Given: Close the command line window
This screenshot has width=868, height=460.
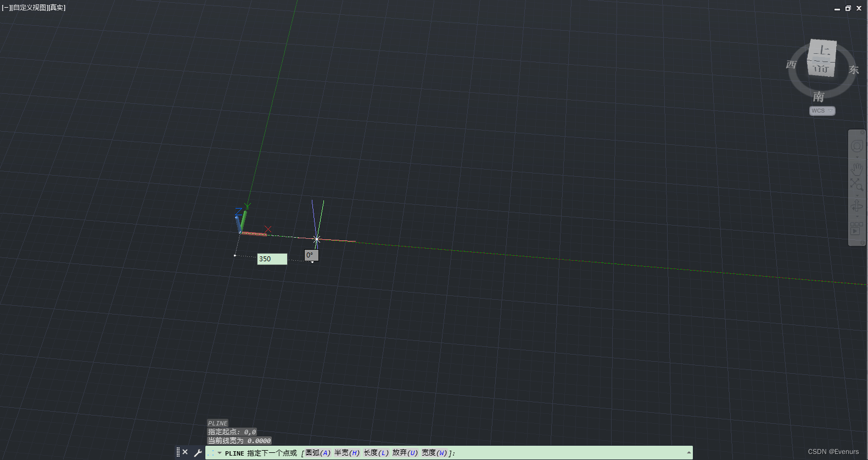Looking at the screenshot, I should click(185, 452).
